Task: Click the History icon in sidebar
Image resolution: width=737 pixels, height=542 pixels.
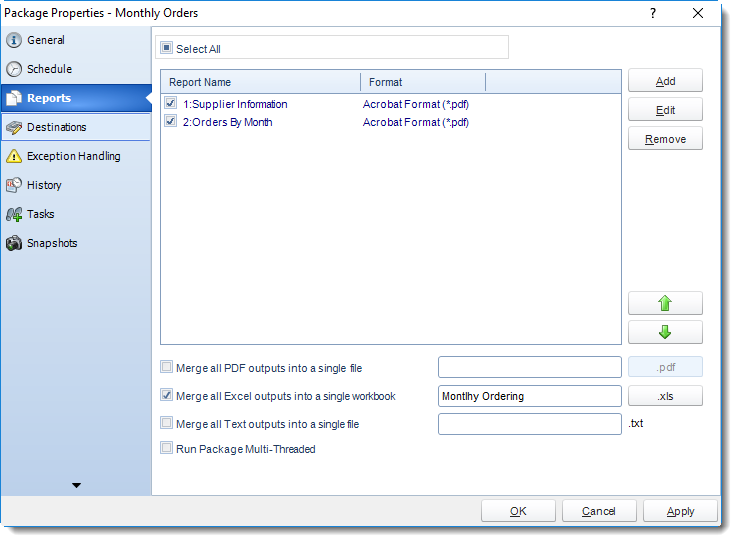Action: 14,185
